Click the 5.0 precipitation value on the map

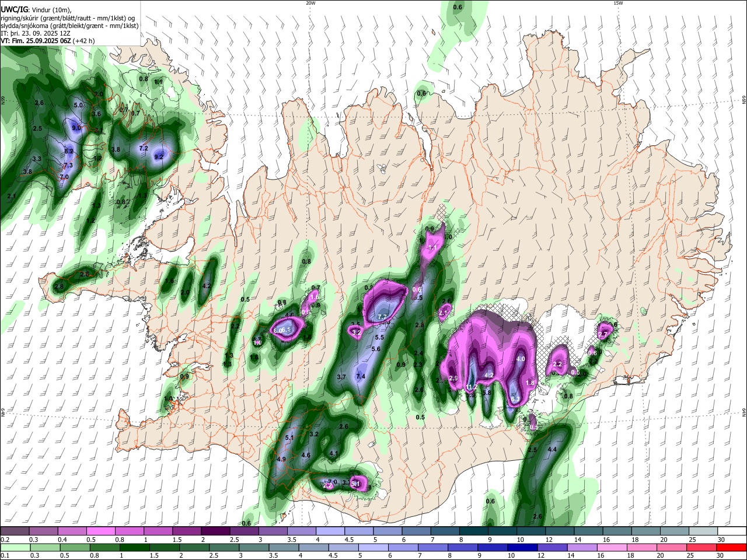(x=79, y=105)
